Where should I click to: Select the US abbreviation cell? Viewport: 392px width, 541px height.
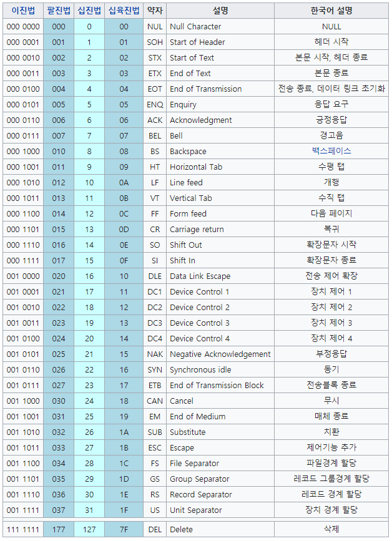click(x=155, y=510)
